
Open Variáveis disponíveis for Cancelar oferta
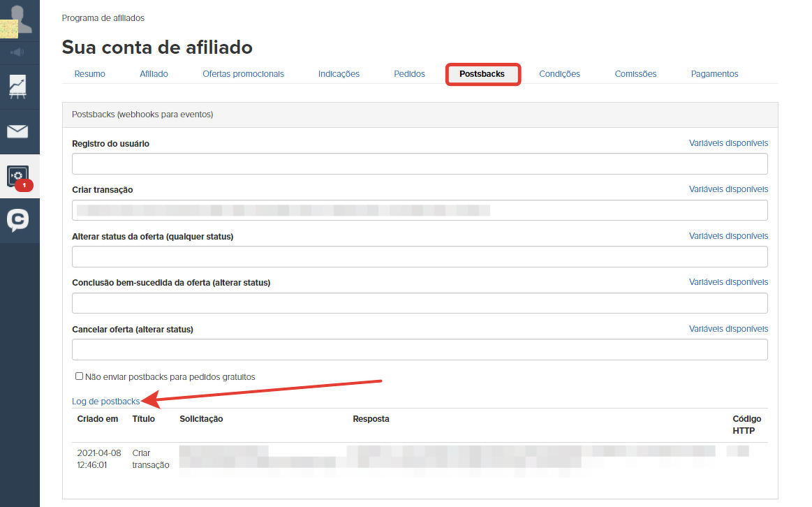click(x=728, y=329)
